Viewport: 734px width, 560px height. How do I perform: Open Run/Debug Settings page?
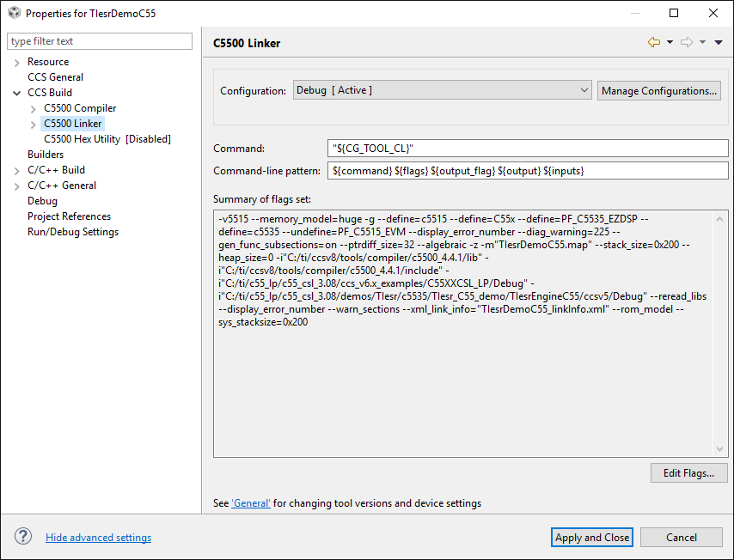73,232
